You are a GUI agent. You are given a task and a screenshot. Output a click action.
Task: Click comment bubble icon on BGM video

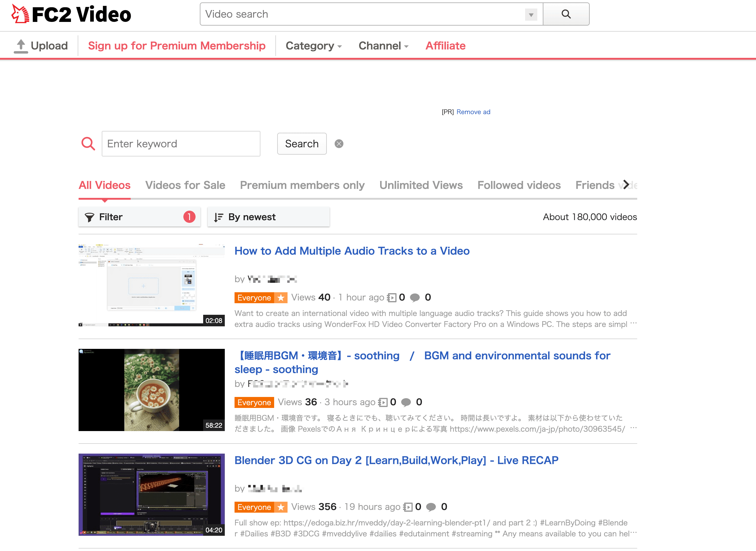[x=406, y=402]
